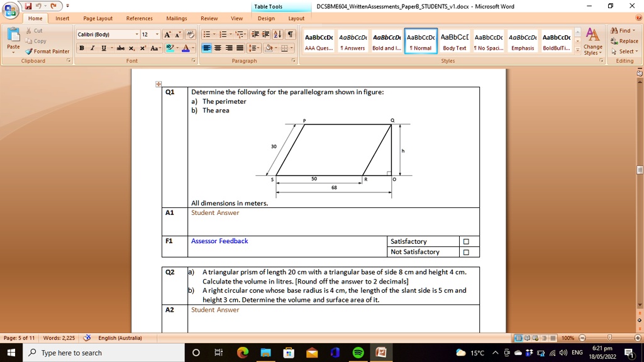
Task: Check the Satisfactory checkbox in the feedback table
Action: click(x=467, y=241)
